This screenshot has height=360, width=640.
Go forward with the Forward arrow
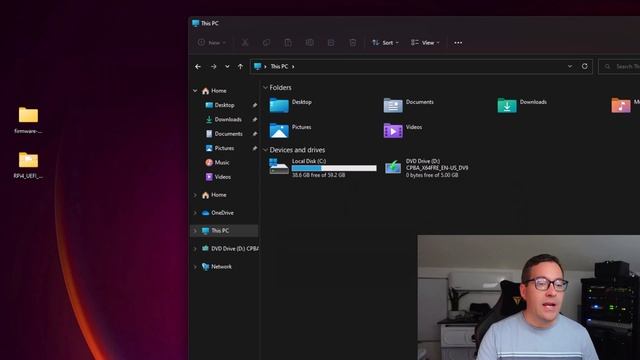coord(213,67)
